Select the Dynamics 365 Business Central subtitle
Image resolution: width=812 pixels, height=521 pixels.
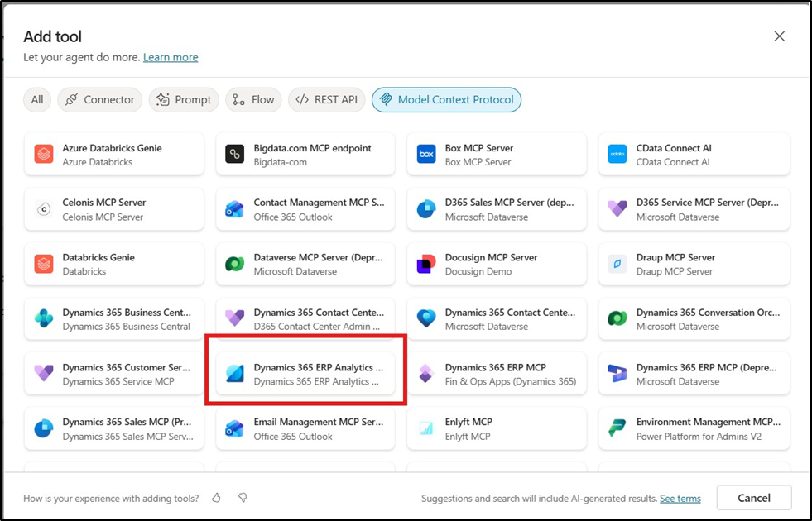pos(127,327)
